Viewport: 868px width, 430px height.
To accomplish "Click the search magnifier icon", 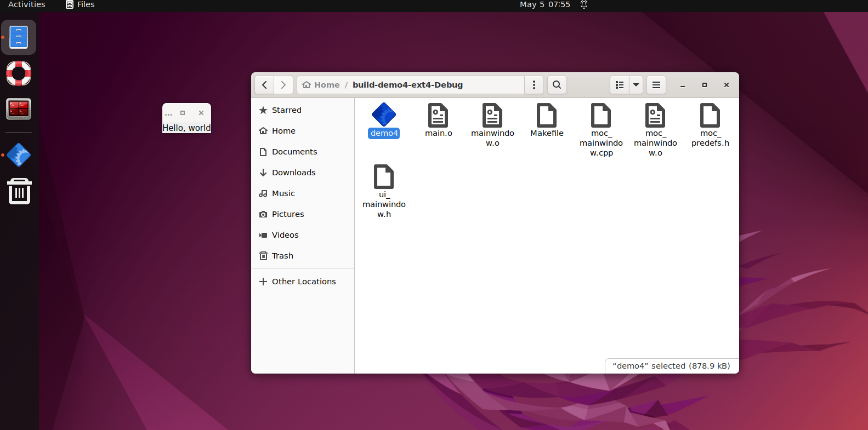I will pos(557,85).
